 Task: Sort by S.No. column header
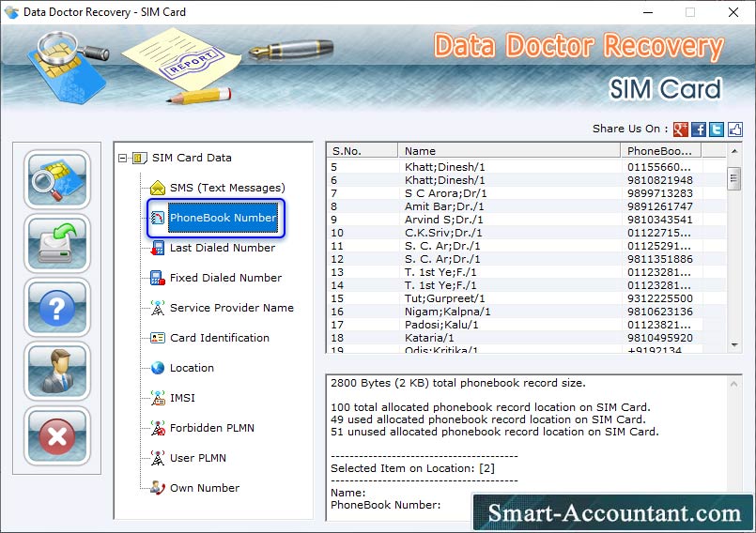(363, 151)
